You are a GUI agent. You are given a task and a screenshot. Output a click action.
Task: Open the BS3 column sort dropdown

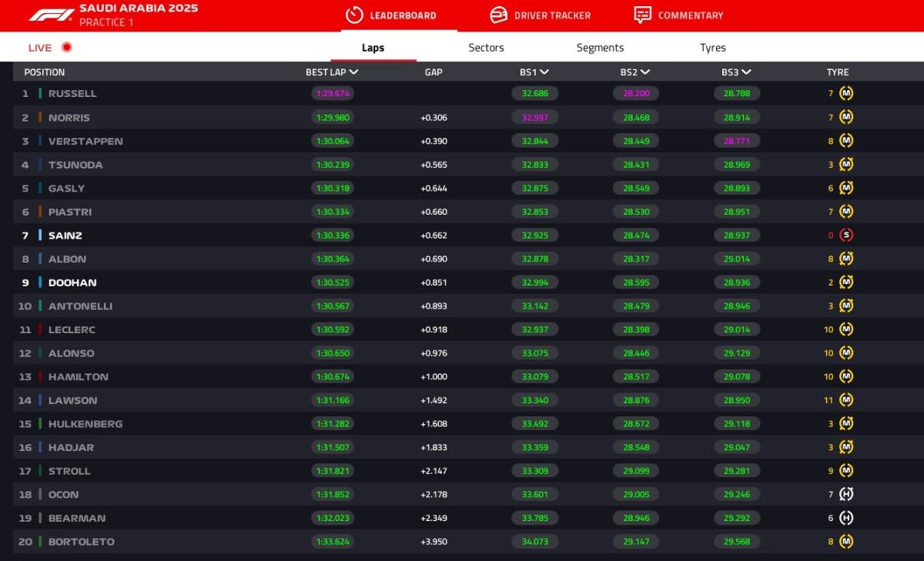pyautogui.click(x=746, y=72)
